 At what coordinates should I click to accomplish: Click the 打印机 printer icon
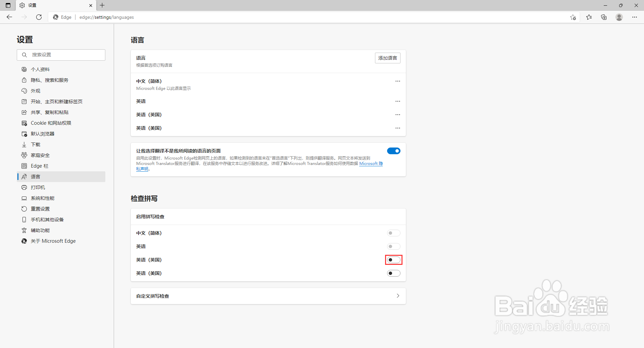click(24, 187)
